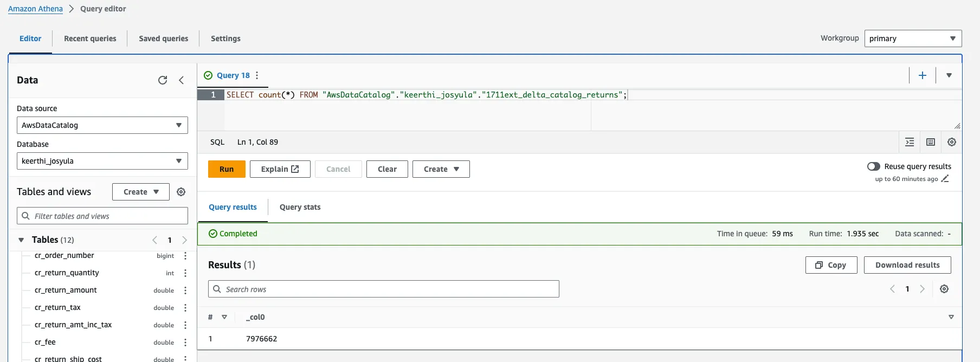Refresh the Data panel
The width and height of the screenshot is (980, 362).
(x=163, y=80)
